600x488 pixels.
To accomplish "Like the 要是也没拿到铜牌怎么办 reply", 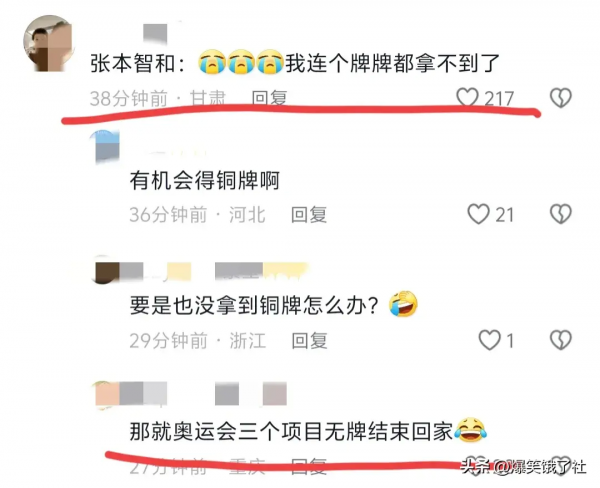I will tap(489, 340).
